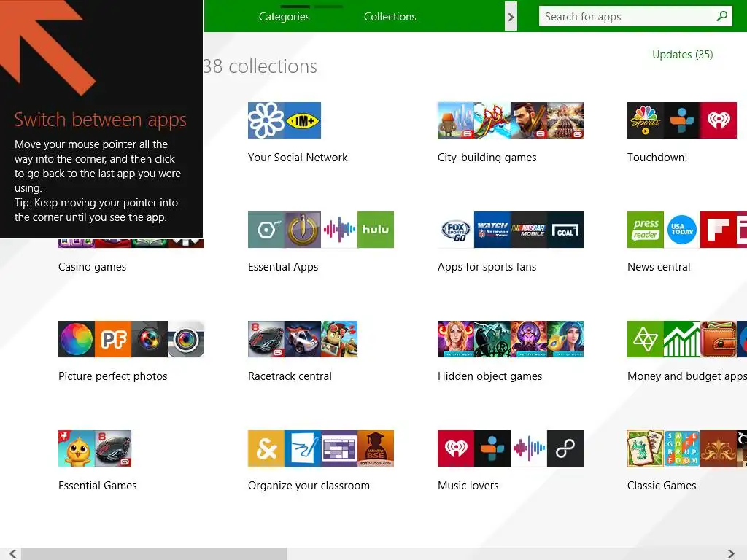The image size is (747, 560).
Task: Open Hidden object games label
Action: click(x=489, y=376)
